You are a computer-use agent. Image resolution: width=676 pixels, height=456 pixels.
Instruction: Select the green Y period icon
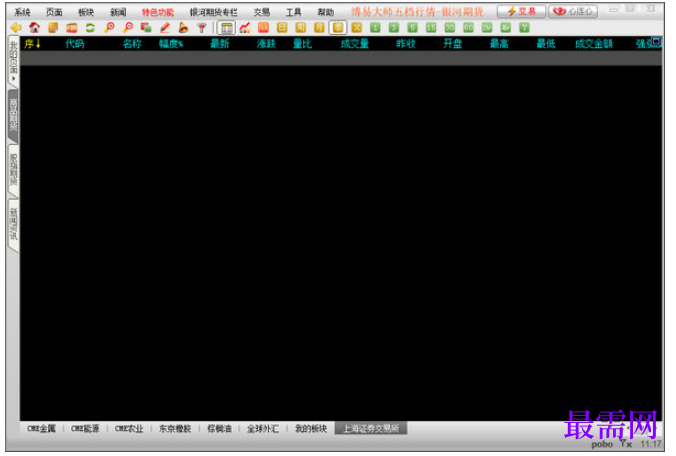click(x=524, y=28)
